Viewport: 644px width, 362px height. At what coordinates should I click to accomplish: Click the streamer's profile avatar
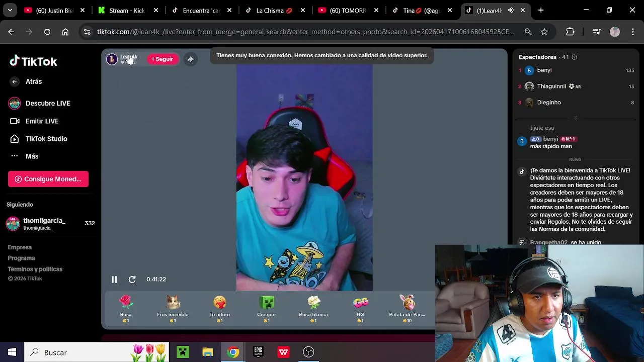[x=112, y=59]
